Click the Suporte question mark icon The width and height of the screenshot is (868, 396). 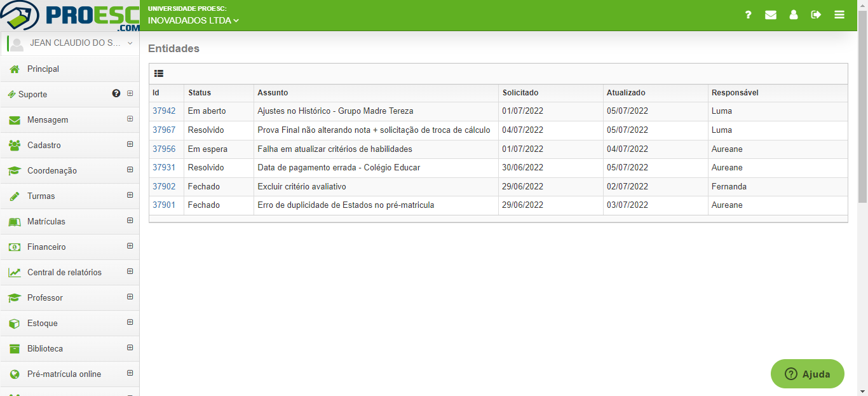pyautogui.click(x=116, y=93)
